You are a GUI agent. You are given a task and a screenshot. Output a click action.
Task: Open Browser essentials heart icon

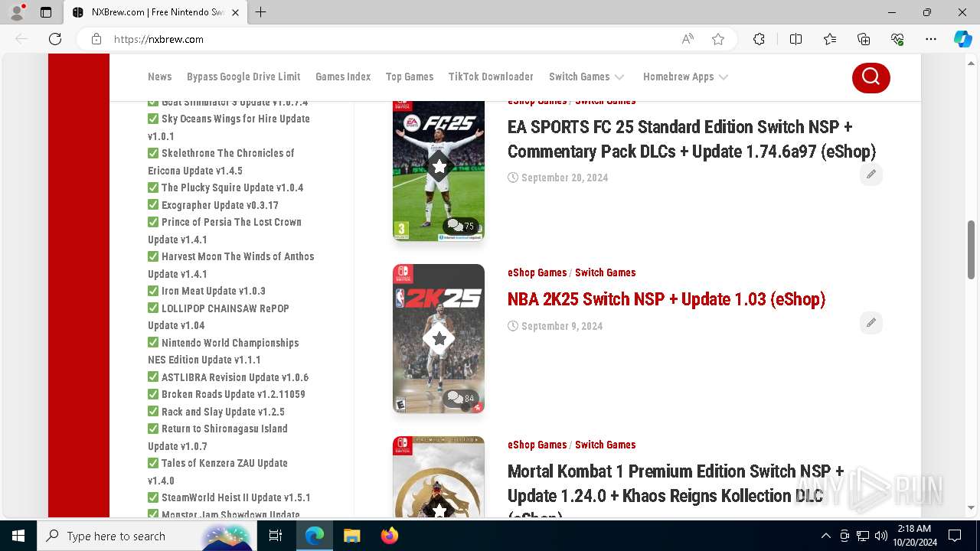pos(897,39)
